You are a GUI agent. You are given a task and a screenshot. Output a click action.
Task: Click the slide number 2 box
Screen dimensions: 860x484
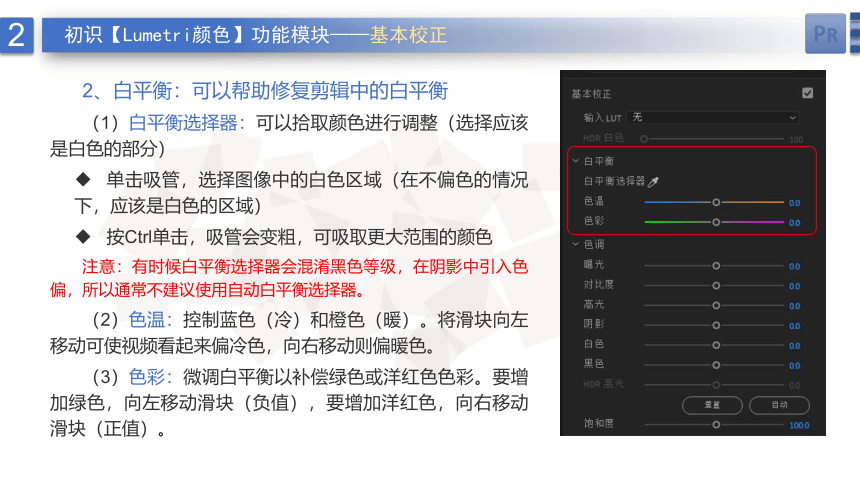[16, 35]
